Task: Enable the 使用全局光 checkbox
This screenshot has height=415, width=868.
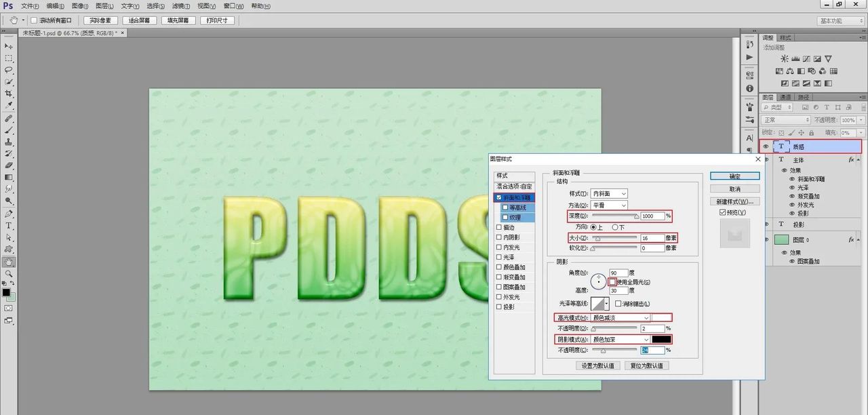Action: pyautogui.click(x=612, y=281)
